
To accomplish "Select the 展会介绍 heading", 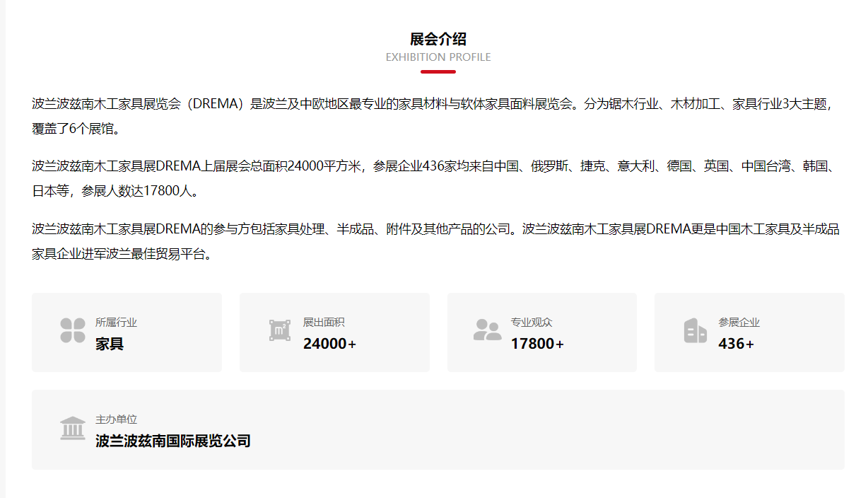I will [438, 39].
